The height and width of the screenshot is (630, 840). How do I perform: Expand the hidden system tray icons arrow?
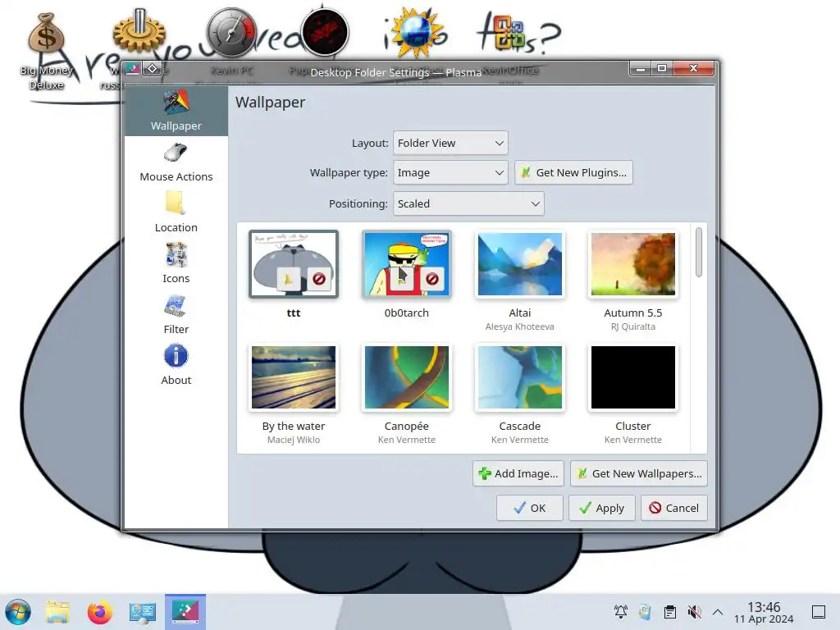coord(718,612)
